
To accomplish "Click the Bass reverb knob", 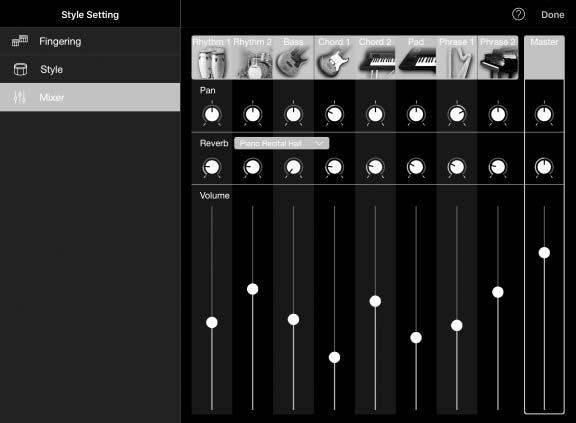I will click(294, 167).
